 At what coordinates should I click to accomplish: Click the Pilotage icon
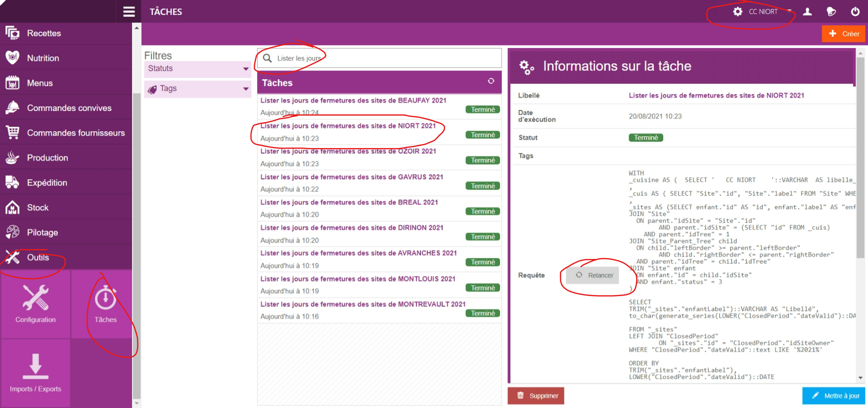[12, 232]
